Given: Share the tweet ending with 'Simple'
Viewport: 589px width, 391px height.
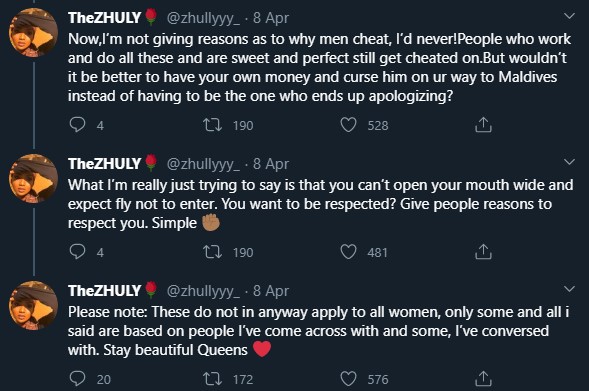Looking at the screenshot, I should coord(483,252).
